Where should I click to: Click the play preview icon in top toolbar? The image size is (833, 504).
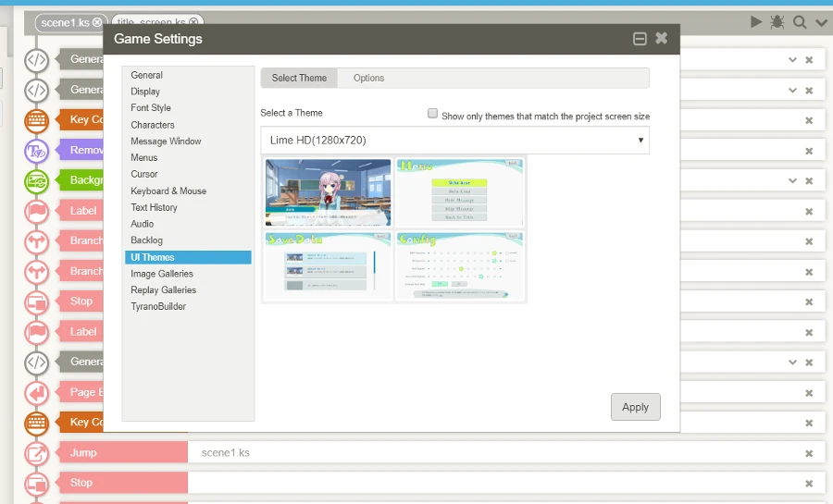point(756,21)
